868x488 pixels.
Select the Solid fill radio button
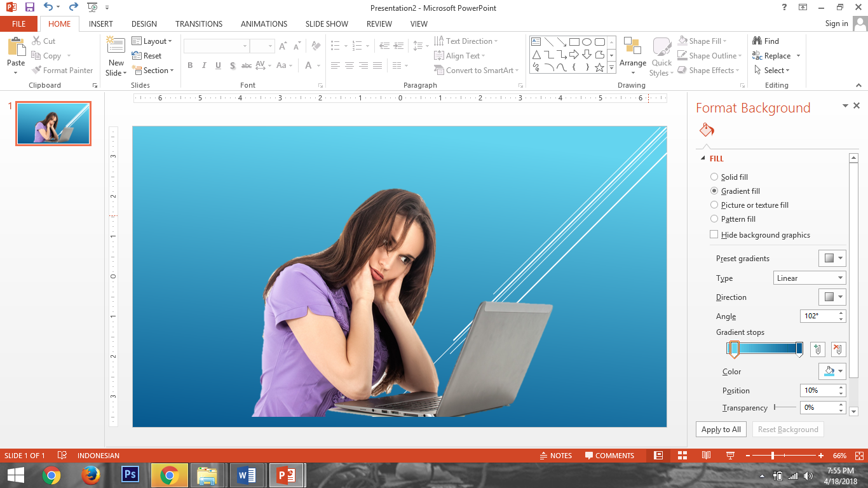pos(714,177)
